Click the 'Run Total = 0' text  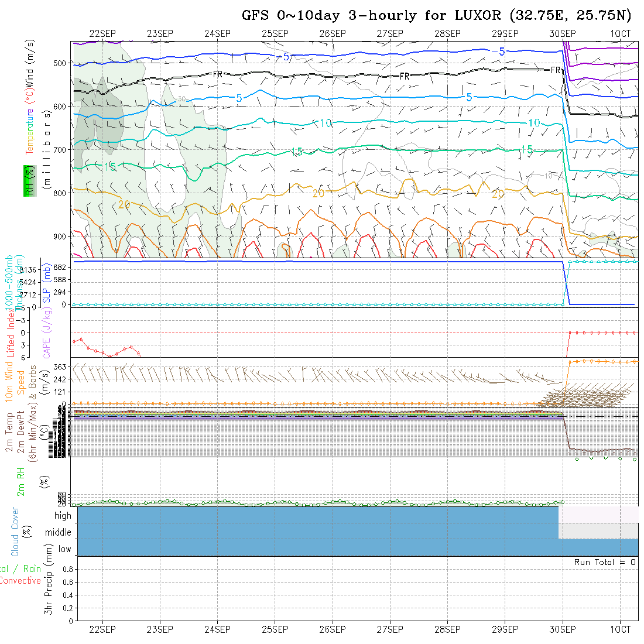(x=605, y=562)
